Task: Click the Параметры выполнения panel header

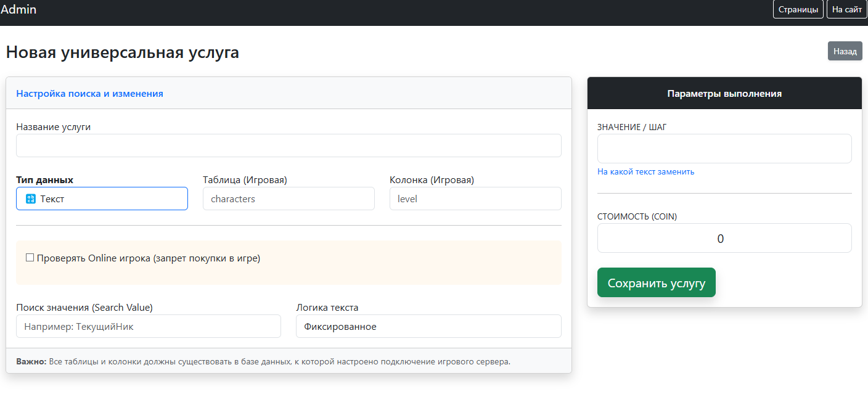Action: [x=724, y=94]
